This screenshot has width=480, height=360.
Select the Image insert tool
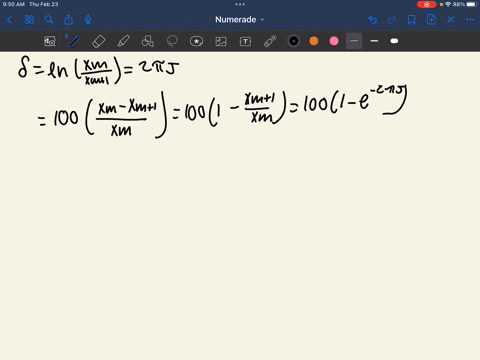click(x=221, y=41)
